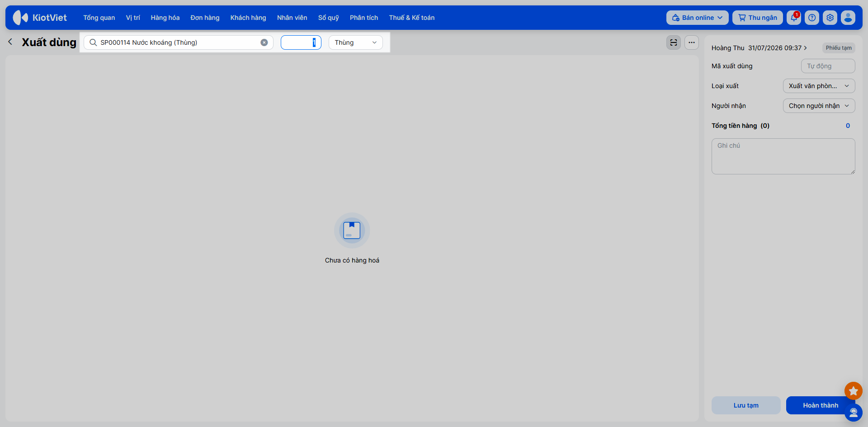Open the Sổ quỹ menu
The image size is (868, 427).
pos(329,18)
